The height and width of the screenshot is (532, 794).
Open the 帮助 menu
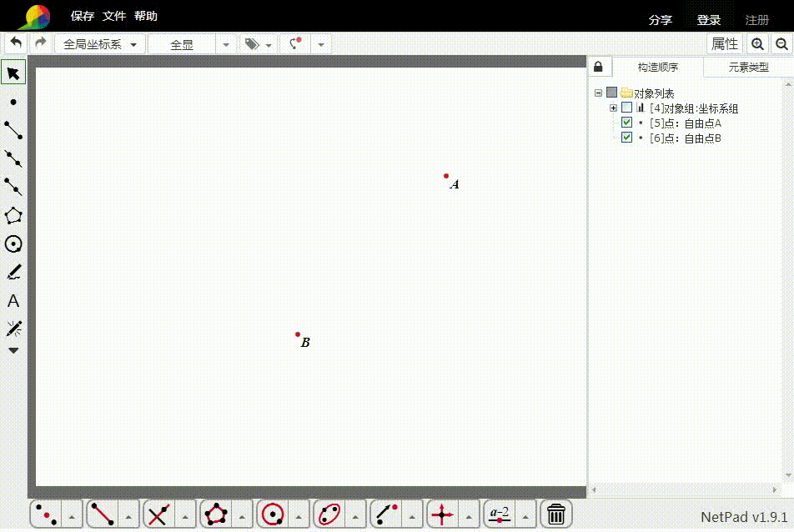tap(146, 16)
